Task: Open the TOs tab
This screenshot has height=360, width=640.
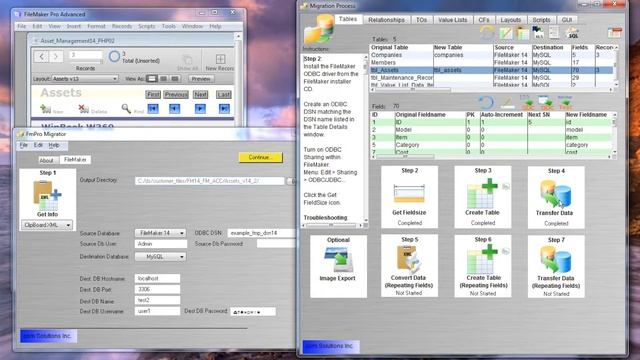Action: pos(422,20)
